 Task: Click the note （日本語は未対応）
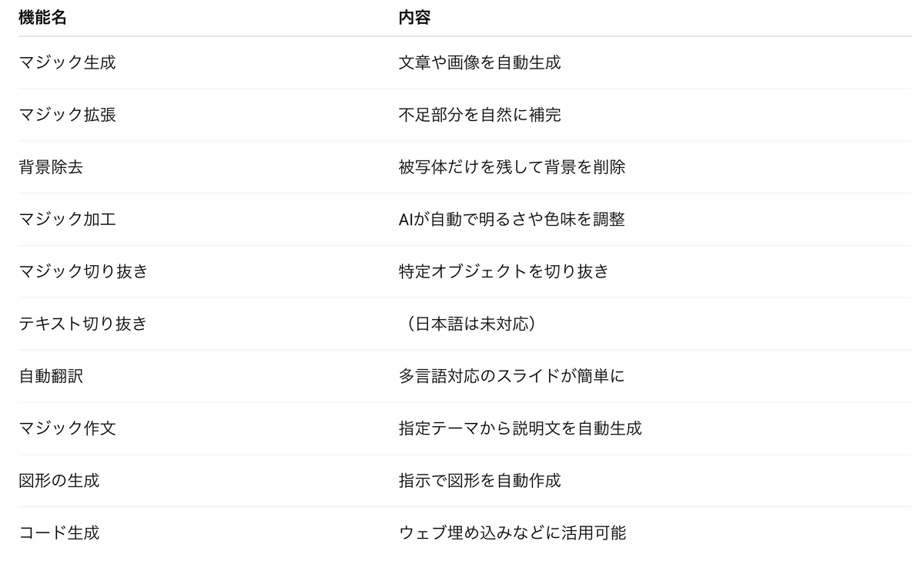pyautogui.click(x=471, y=324)
